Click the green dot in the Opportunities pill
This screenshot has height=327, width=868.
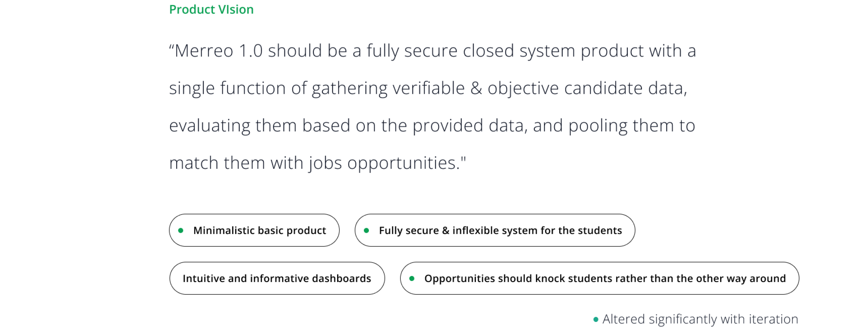[x=412, y=278]
